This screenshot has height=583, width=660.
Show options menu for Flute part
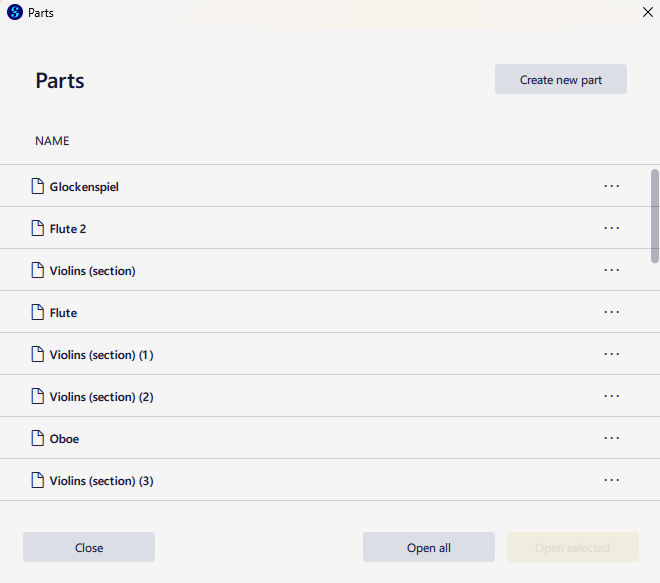[x=611, y=312]
